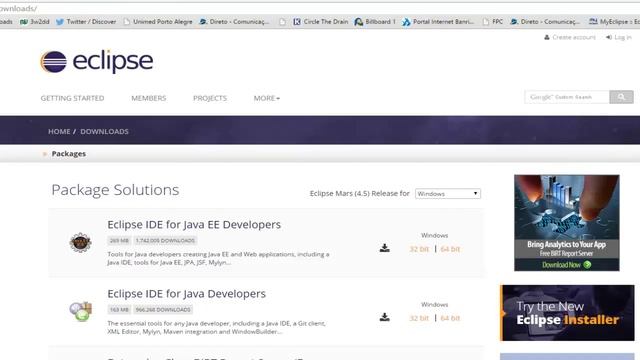Click the Java EE Developers package icon
640x360 pixels.
(80, 243)
